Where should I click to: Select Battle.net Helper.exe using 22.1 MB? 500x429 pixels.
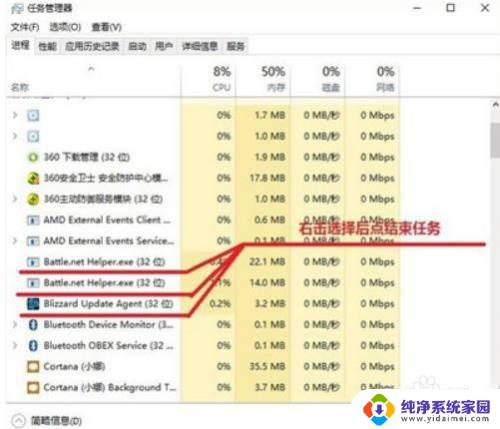point(104,262)
